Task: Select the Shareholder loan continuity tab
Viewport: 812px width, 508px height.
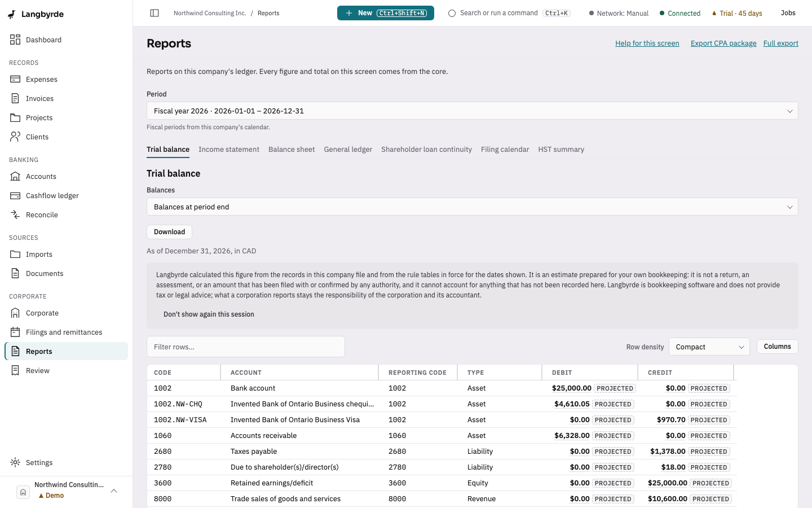Action: click(426, 150)
